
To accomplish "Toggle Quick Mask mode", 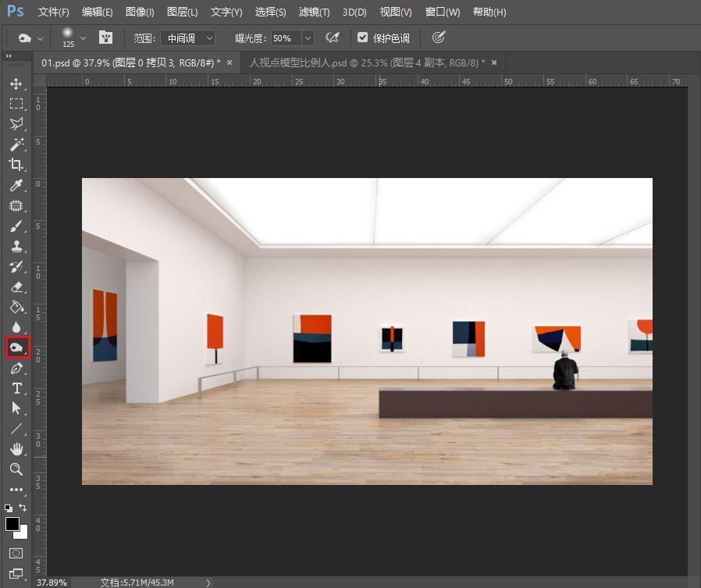I will [x=16, y=553].
